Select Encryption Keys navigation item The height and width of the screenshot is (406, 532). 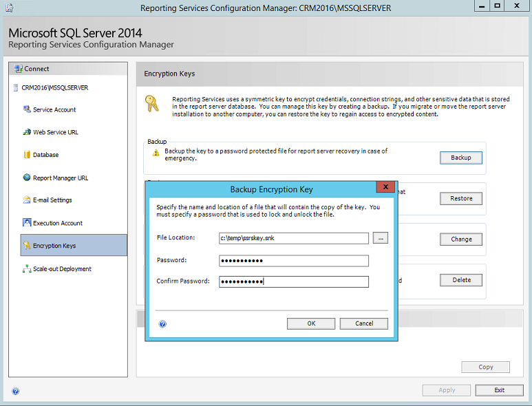tap(74, 245)
